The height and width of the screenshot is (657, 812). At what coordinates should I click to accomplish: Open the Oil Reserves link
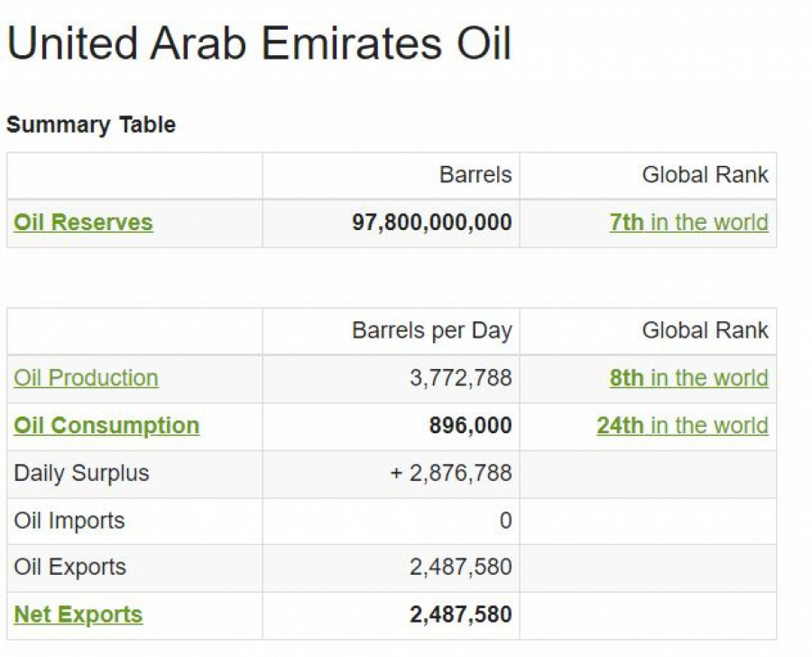pyautogui.click(x=83, y=223)
